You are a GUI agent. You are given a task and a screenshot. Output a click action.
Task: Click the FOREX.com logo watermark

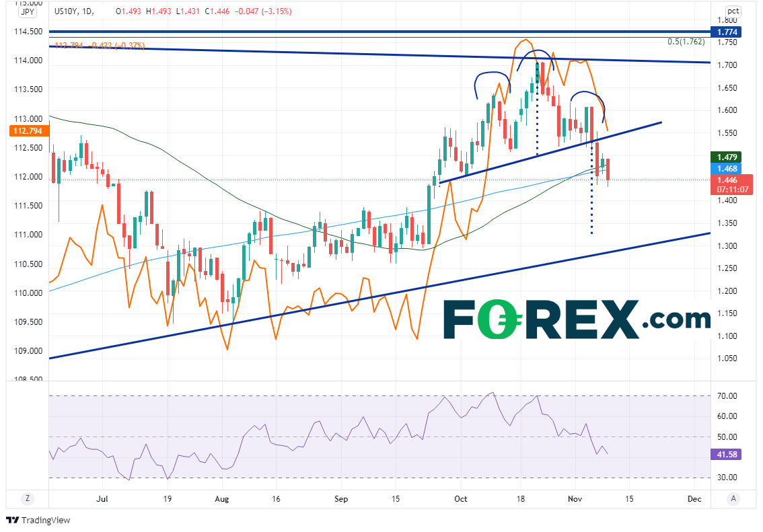pyautogui.click(x=576, y=319)
